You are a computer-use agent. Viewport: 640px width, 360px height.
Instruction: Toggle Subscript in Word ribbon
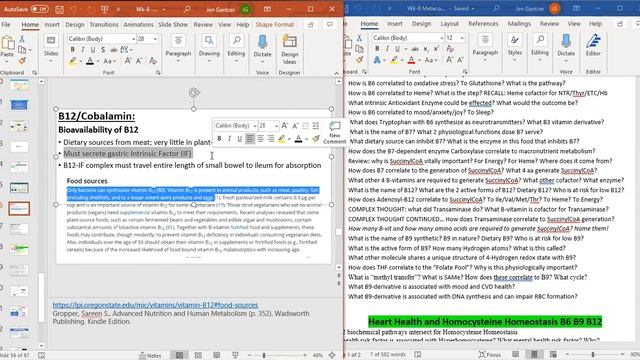click(426, 49)
